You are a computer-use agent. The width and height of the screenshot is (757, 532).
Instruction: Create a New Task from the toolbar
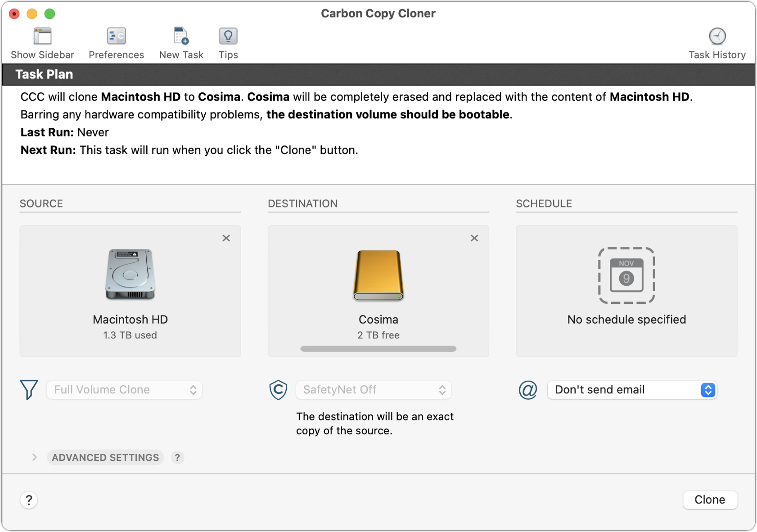click(x=181, y=36)
